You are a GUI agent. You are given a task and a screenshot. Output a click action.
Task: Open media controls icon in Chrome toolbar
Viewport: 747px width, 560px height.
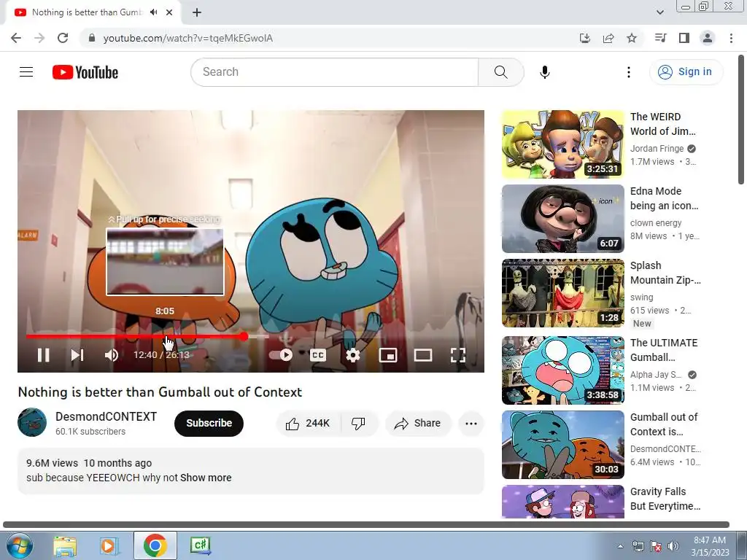pyautogui.click(x=660, y=38)
